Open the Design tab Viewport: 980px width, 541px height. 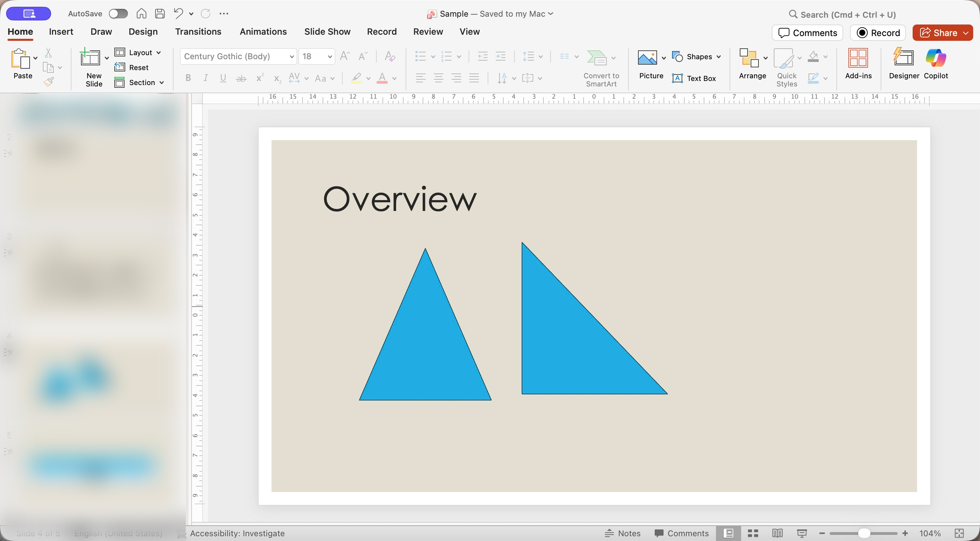tap(143, 32)
